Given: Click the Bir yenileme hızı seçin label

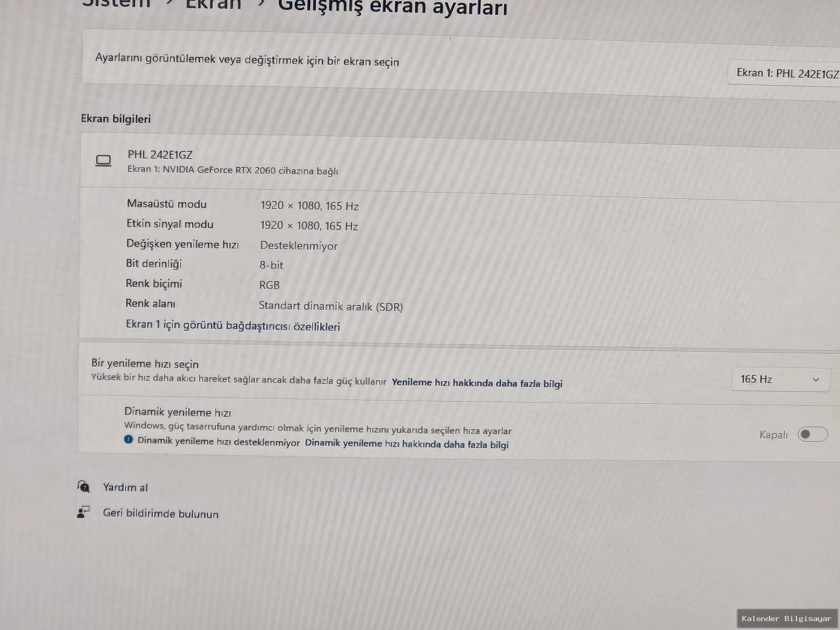Looking at the screenshot, I should pyautogui.click(x=145, y=363).
